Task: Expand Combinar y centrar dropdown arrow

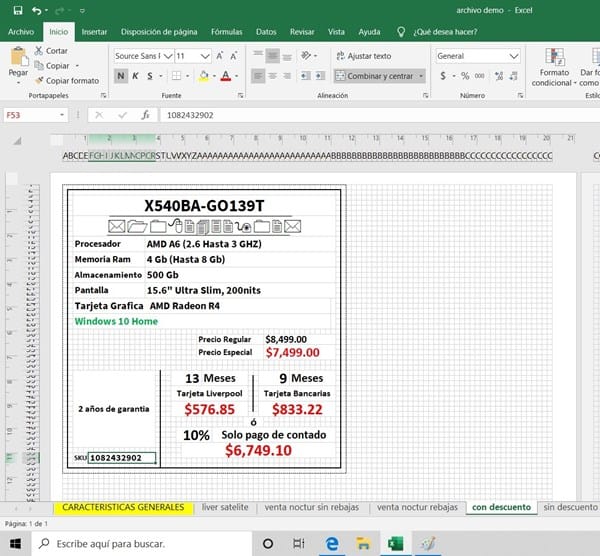Action: tap(423, 76)
